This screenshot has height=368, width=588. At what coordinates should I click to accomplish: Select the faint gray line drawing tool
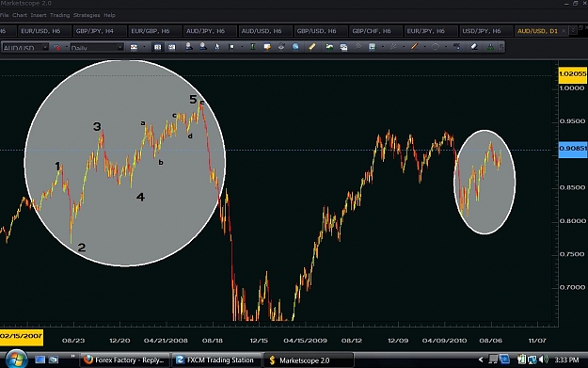point(393,47)
